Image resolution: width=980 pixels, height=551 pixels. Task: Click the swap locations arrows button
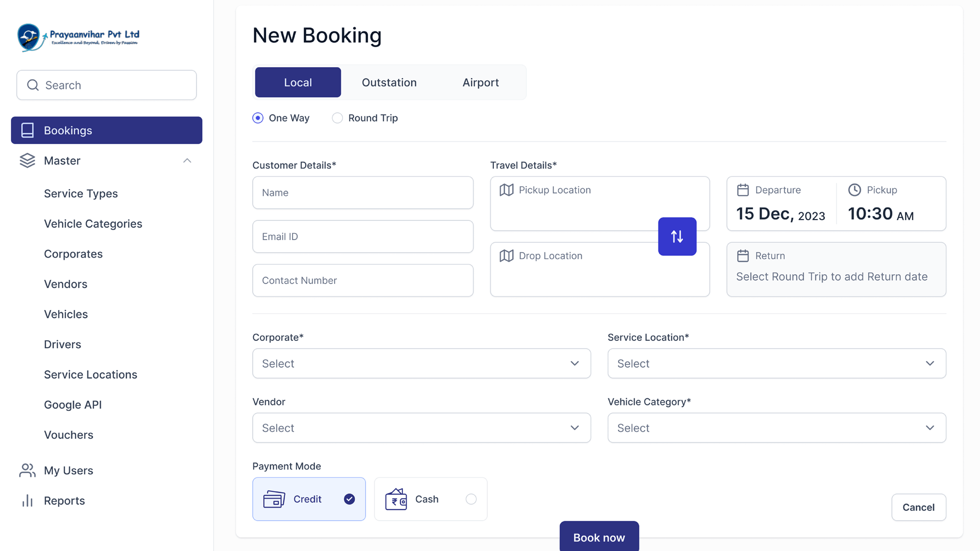[677, 237]
